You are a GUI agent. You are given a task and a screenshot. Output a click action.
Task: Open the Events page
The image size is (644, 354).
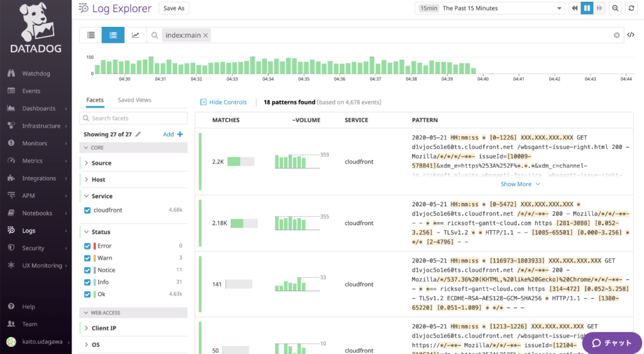tap(31, 91)
